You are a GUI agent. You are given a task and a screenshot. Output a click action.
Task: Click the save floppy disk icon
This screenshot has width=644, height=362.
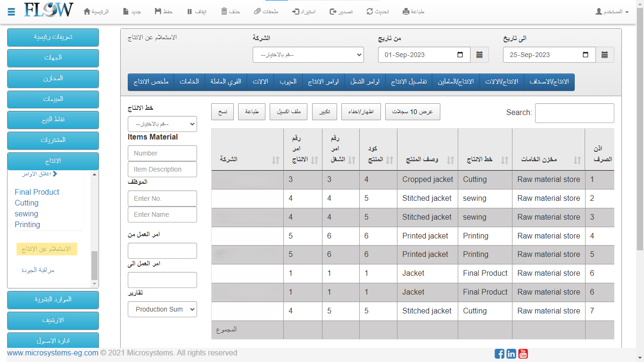(x=158, y=11)
